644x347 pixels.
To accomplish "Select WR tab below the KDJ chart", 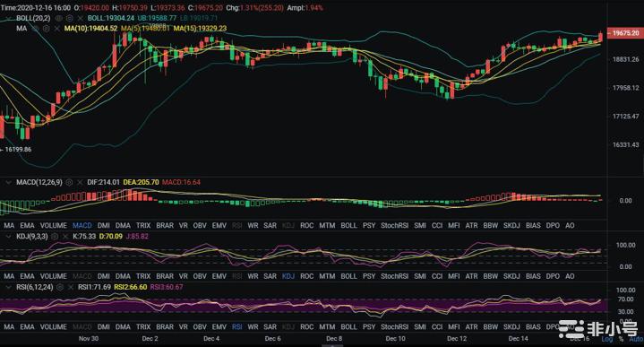I will (x=253, y=276).
